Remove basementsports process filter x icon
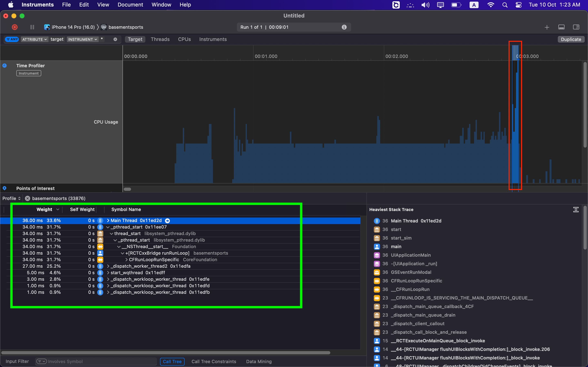The height and width of the screenshot is (367, 588). (28, 198)
